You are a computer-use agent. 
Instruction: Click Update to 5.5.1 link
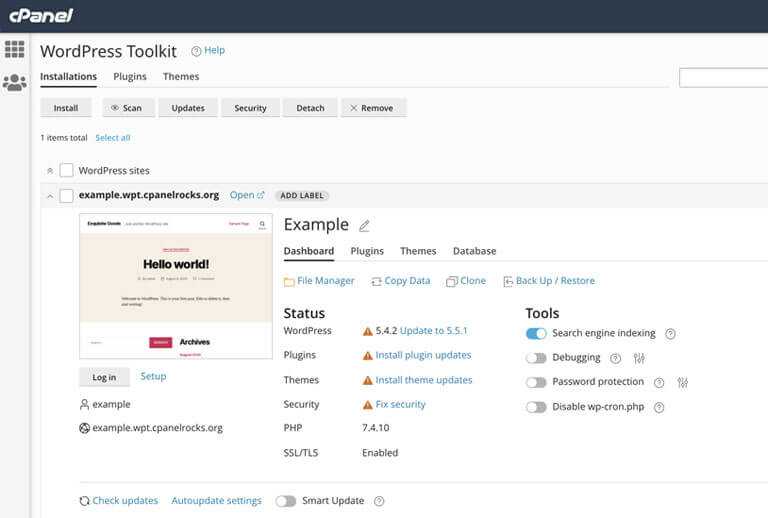[x=433, y=331]
